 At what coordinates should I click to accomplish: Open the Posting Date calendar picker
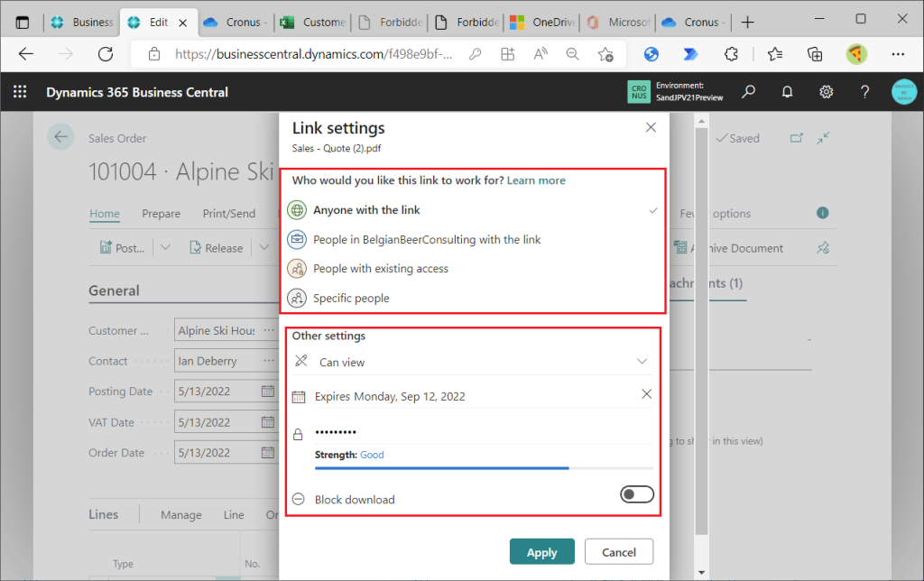pyautogui.click(x=267, y=392)
